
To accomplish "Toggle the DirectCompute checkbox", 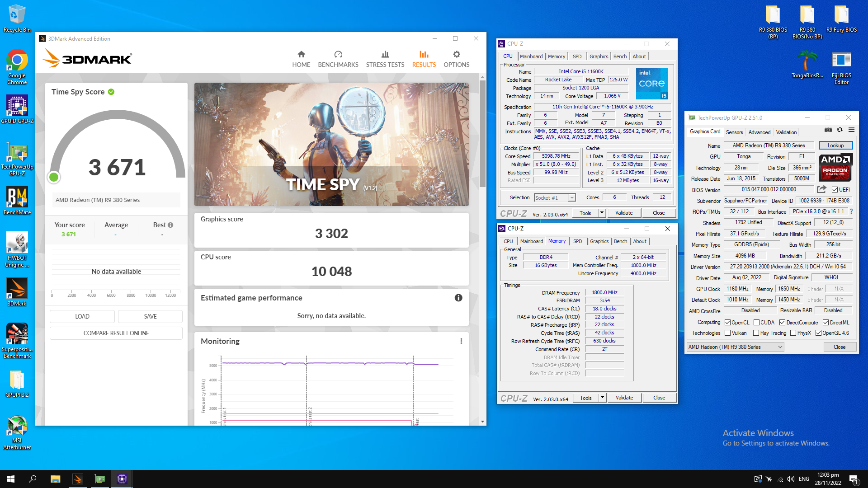I will [782, 323].
